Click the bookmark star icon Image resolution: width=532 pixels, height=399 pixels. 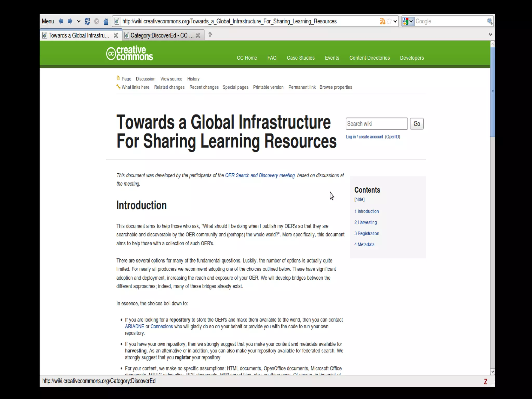tap(389, 21)
